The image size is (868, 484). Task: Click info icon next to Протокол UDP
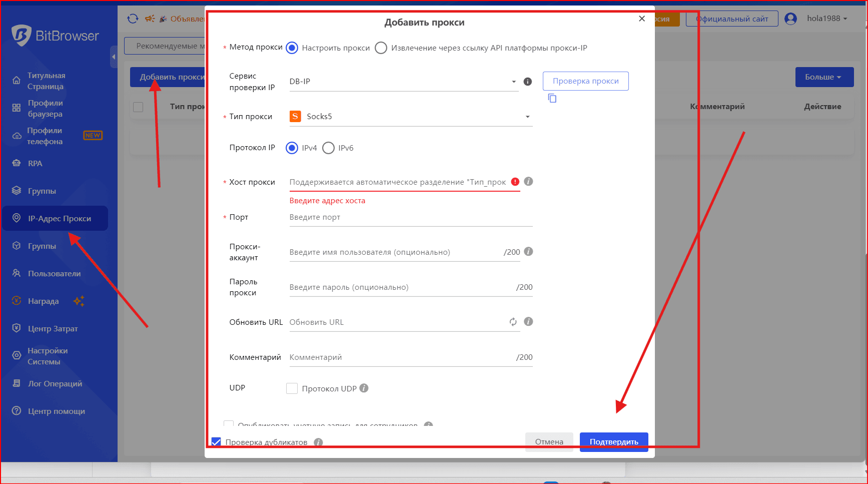364,388
